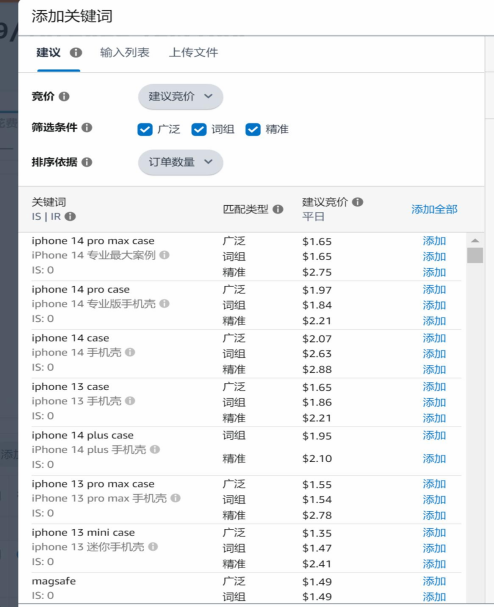Open the 建议竞价 bid dropdown

click(x=180, y=96)
